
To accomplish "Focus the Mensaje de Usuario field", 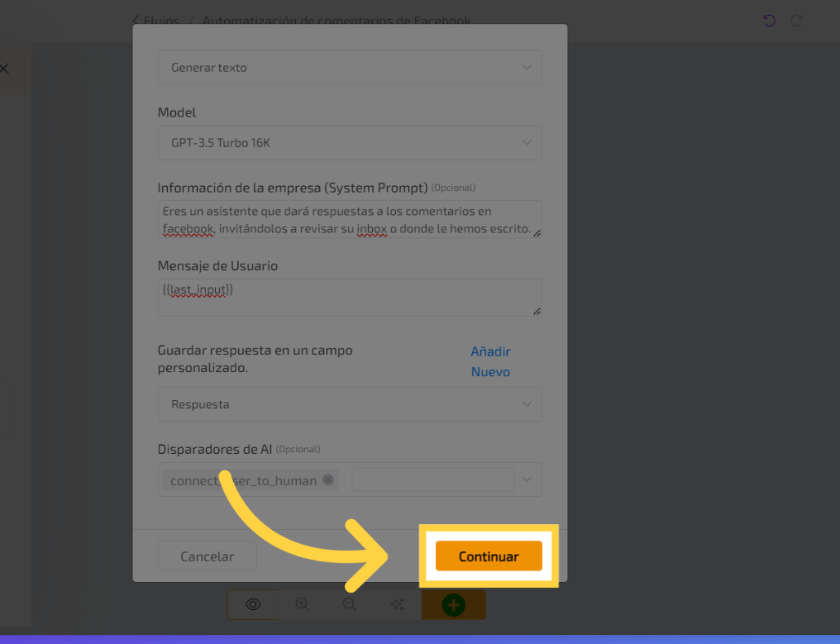I will (x=349, y=298).
